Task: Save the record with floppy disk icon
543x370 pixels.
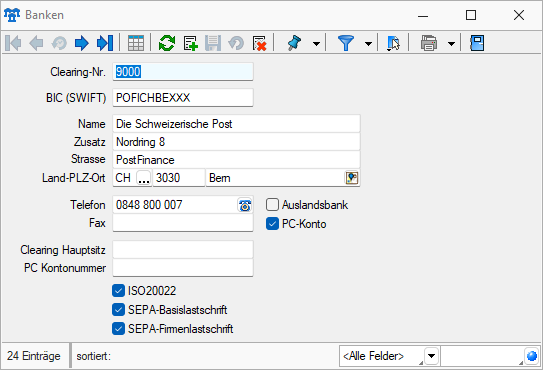Action: click(213, 43)
